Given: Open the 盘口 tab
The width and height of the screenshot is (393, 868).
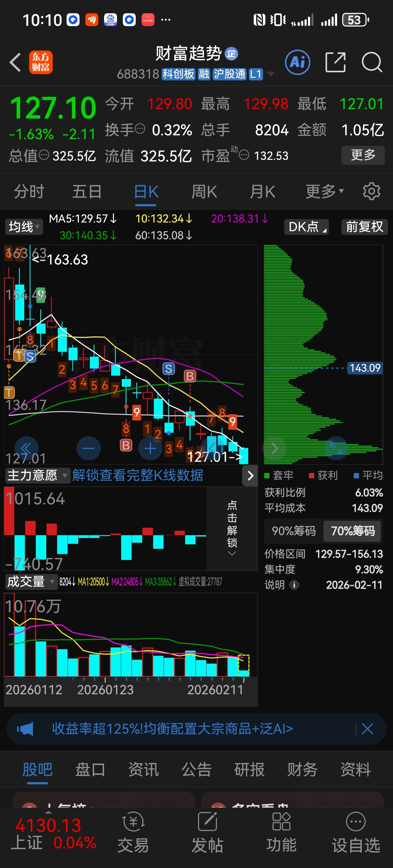Looking at the screenshot, I should click(x=90, y=770).
